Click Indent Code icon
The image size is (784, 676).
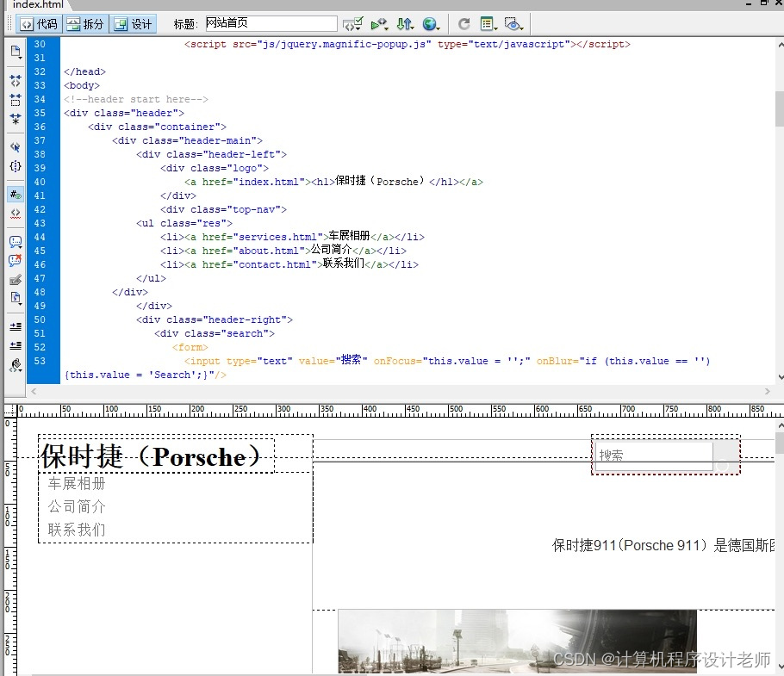coord(16,326)
